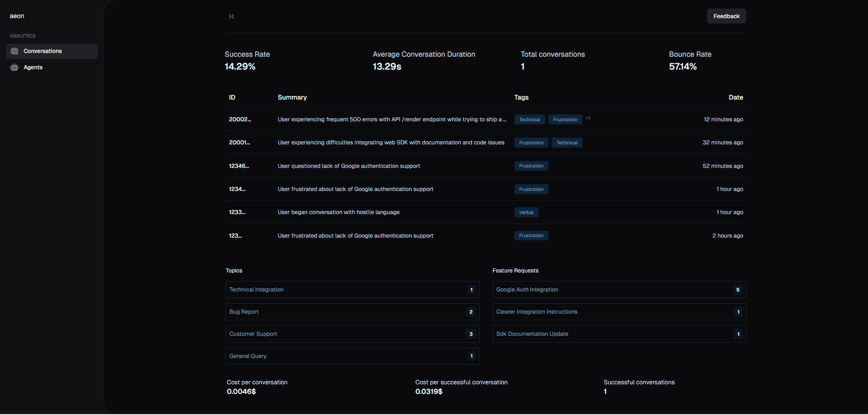
Task: Click the Agents robot icon
Action: point(14,67)
